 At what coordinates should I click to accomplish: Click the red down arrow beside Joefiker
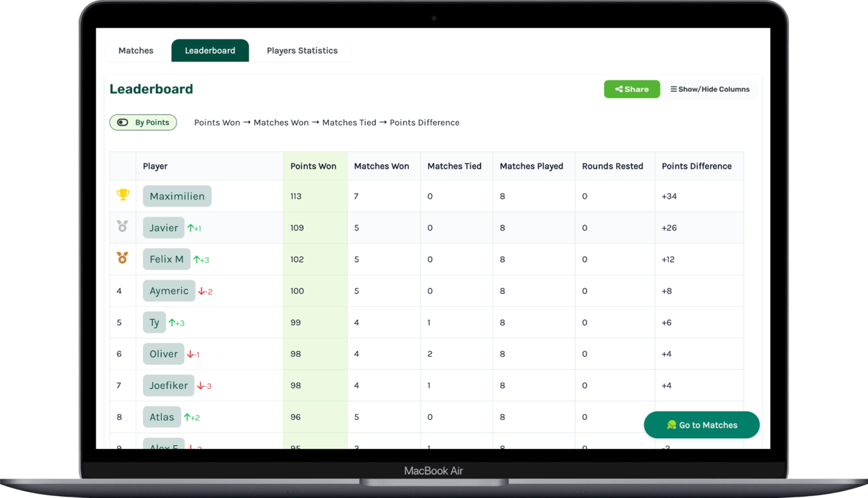coord(201,386)
